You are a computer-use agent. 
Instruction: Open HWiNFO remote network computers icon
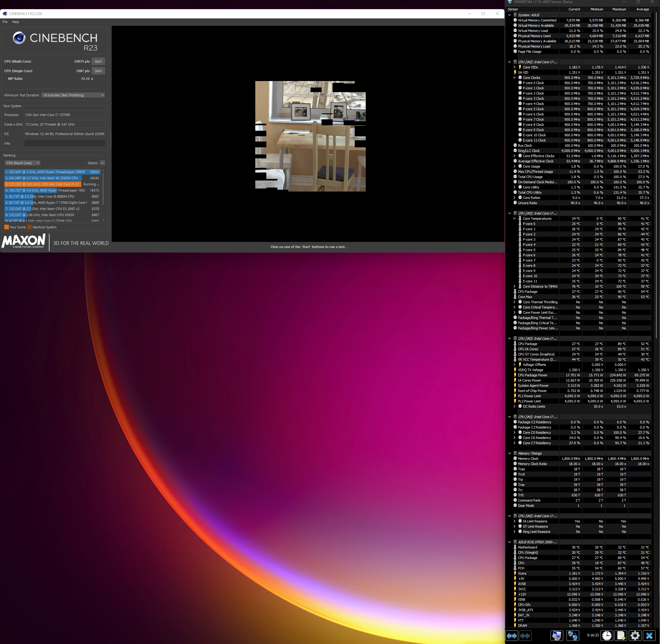573,636
